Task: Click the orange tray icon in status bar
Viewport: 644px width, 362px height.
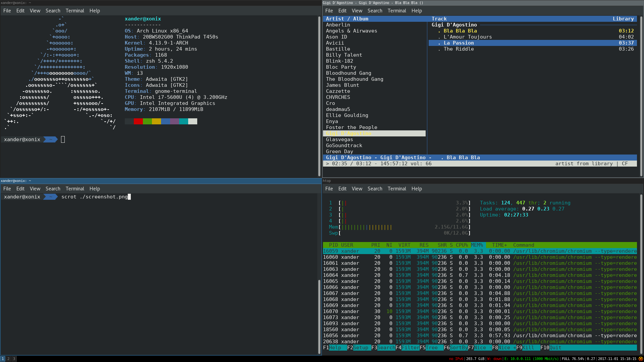Action: coord(640,359)
